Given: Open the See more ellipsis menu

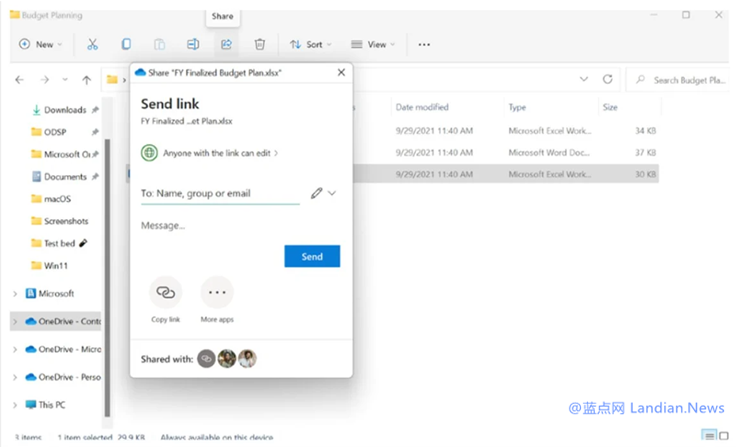Looking at the screenshot, I should click(424, 44).
